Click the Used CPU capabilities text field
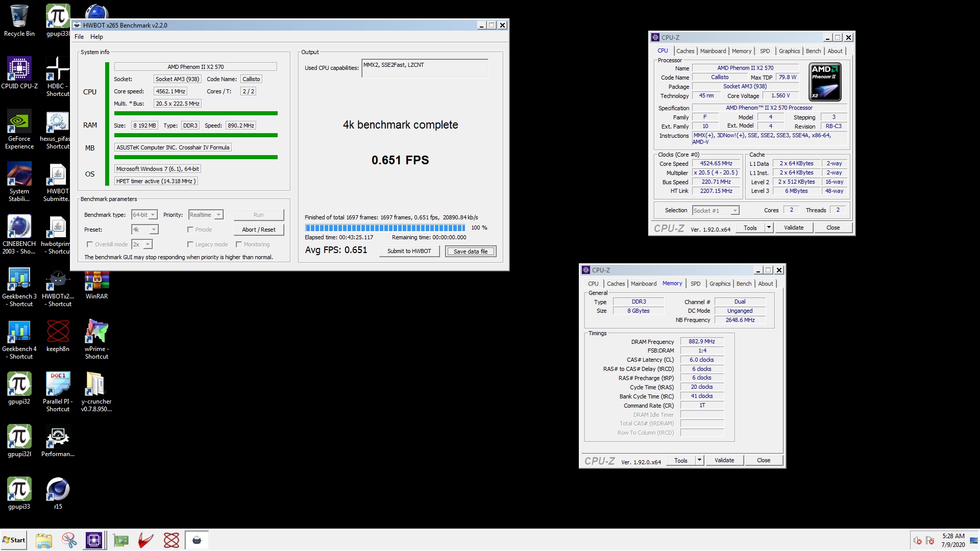Image resolution: width=980 pixels, height=551 pixels. click(x=425, y=68)
